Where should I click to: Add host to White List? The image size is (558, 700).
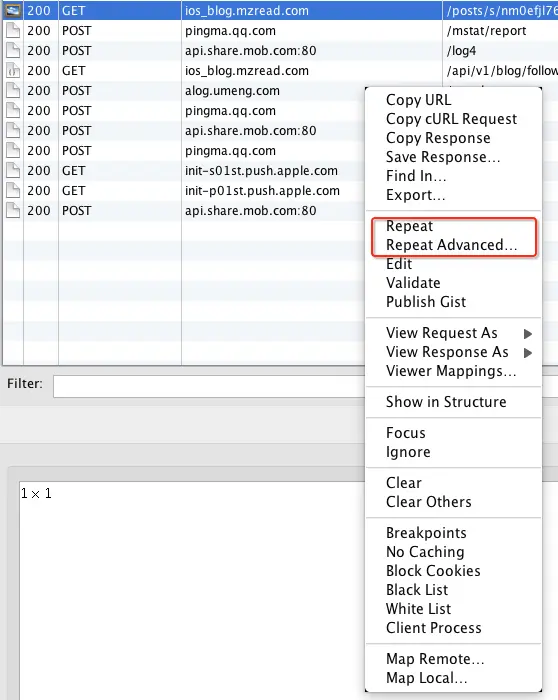click(418, 608)
